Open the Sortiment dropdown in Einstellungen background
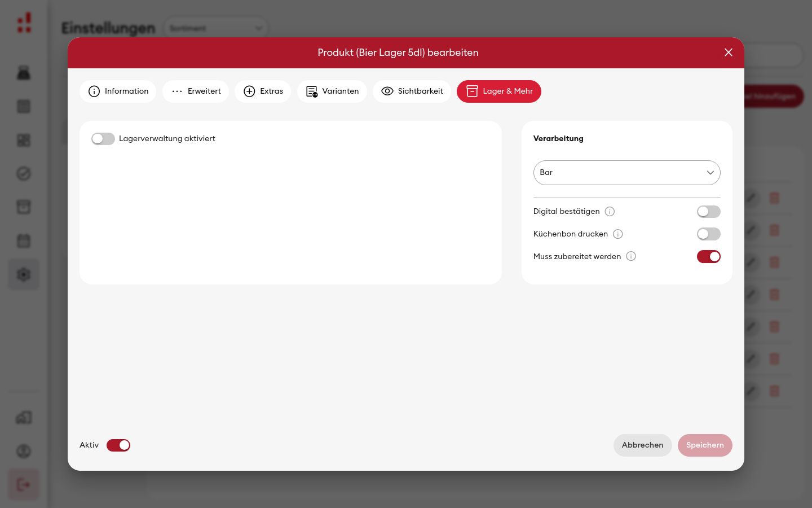The height and width of the screenshot is (508, 812). point(216,28)
